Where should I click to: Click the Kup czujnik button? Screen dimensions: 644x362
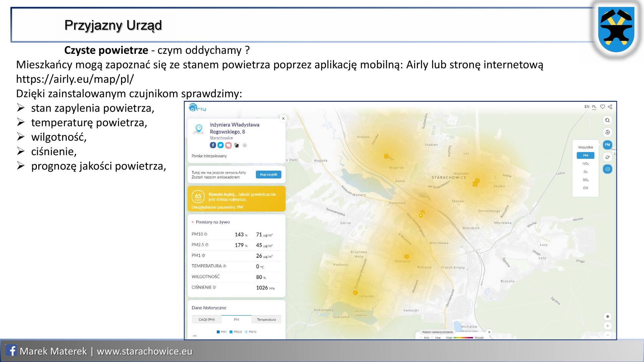tap(268, 175)
